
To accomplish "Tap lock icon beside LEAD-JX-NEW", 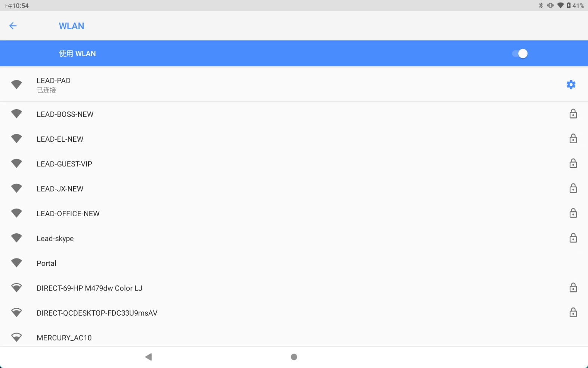I will click(x=573, y=188).
